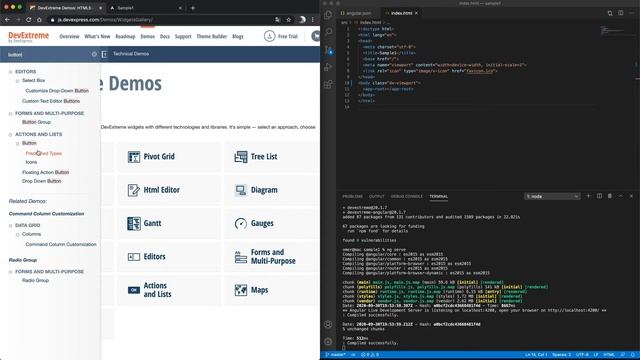Image resolution: width=640 pixels, height=360 pixels.
Task: Open VS Code Extensions view icon
Action: tap(328, 84)
